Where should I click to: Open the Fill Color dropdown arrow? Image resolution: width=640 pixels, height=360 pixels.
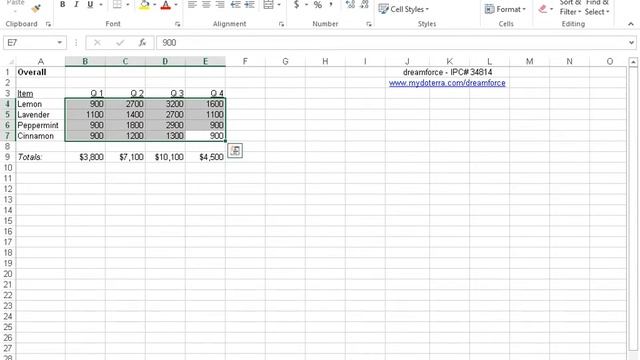(154, 4)
